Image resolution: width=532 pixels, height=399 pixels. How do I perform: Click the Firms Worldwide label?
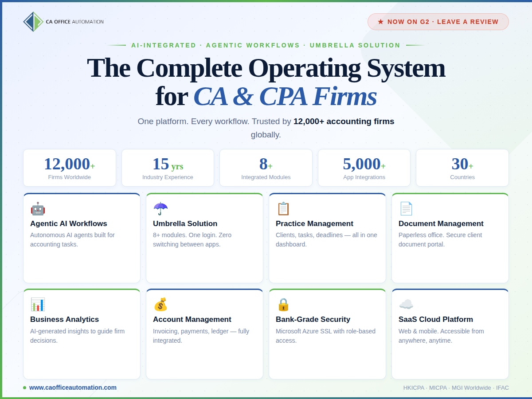click(x=70, y=177)
